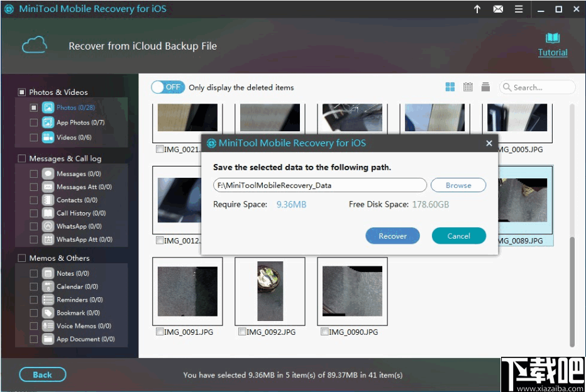The image size is (586, 392).
Task: Select the Videos category icon
Action: (48, 138)
